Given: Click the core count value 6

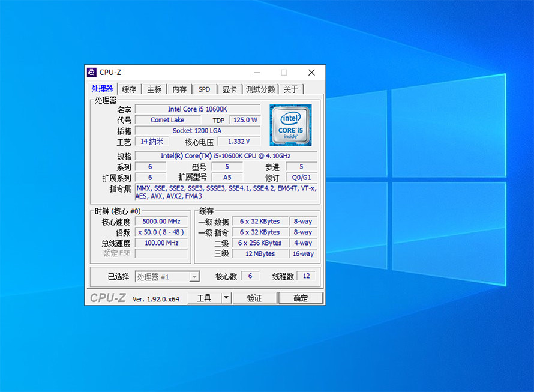Looking at the screenshot, I should 250,276.
